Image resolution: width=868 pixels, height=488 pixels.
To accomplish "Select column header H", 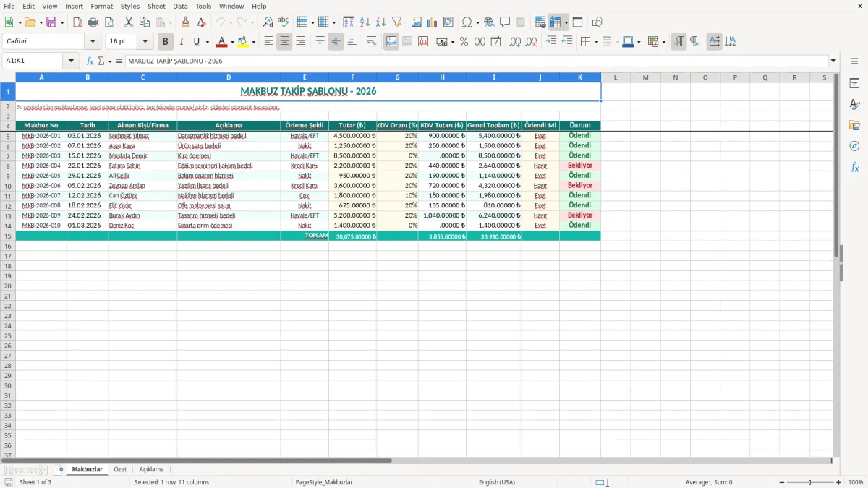I will coord(442,77).
